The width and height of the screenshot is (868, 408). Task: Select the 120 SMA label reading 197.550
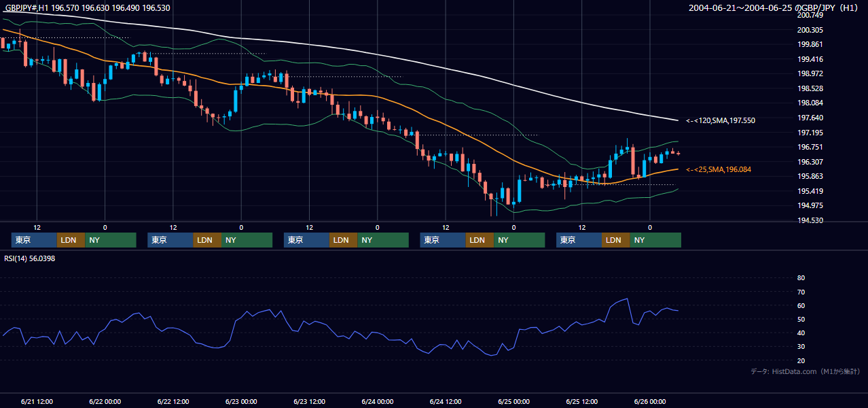point(721,120)
